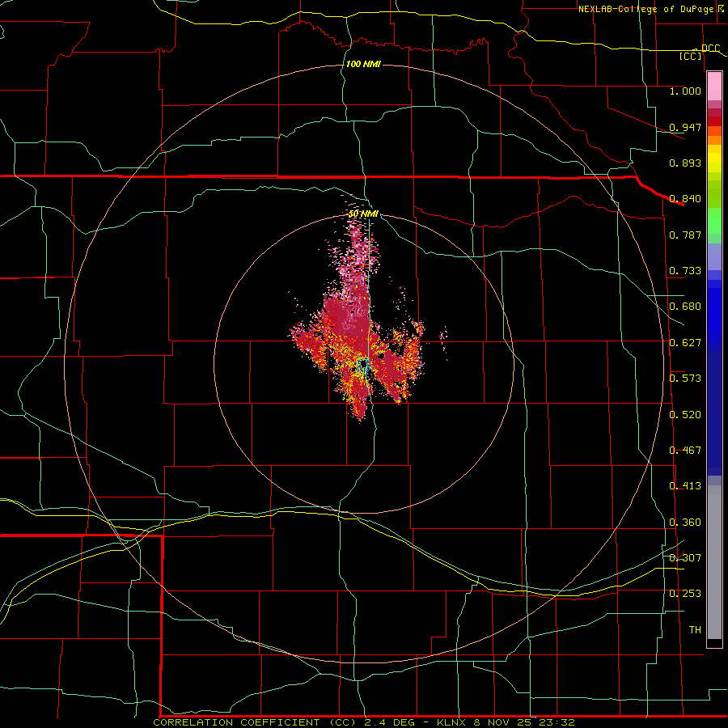728x728 pixels.
Task: Click the 0.787 color scale label
Action: click(x=685, y=235)
